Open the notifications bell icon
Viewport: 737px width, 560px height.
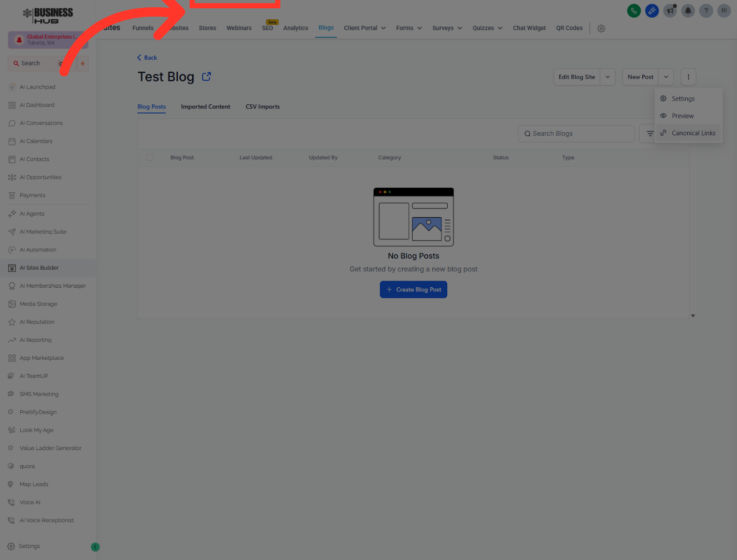(x=688, y=10)
